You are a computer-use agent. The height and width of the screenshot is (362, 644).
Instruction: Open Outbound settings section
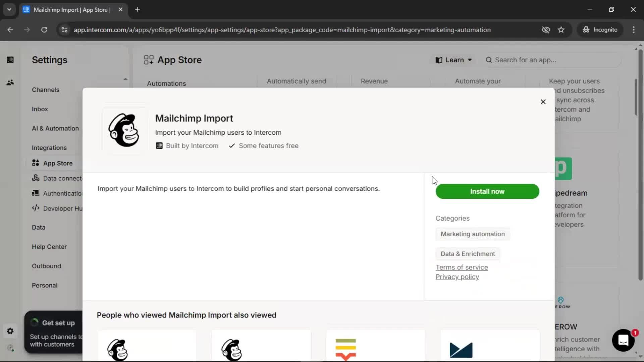pyautogui.click(x=46, y=266)
